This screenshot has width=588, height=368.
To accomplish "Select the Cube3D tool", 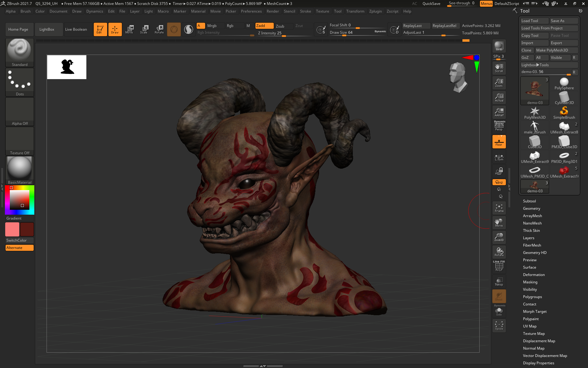I will (x=535, y=143).
